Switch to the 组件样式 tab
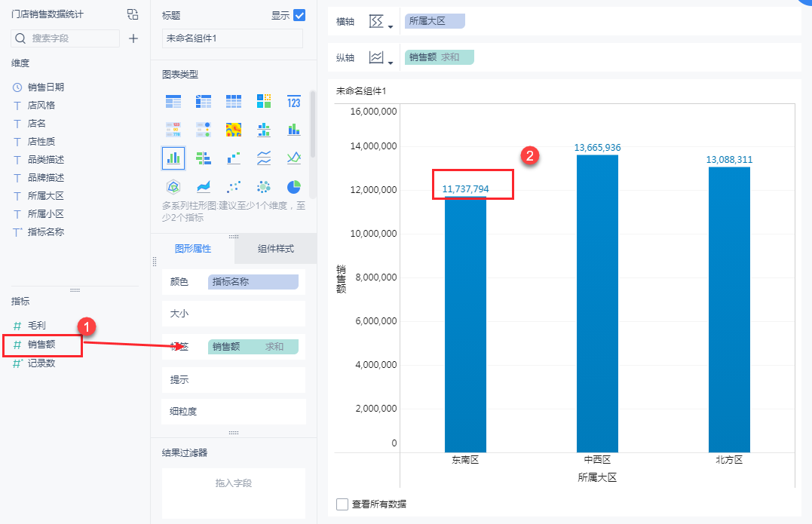 tap(275, 249)
